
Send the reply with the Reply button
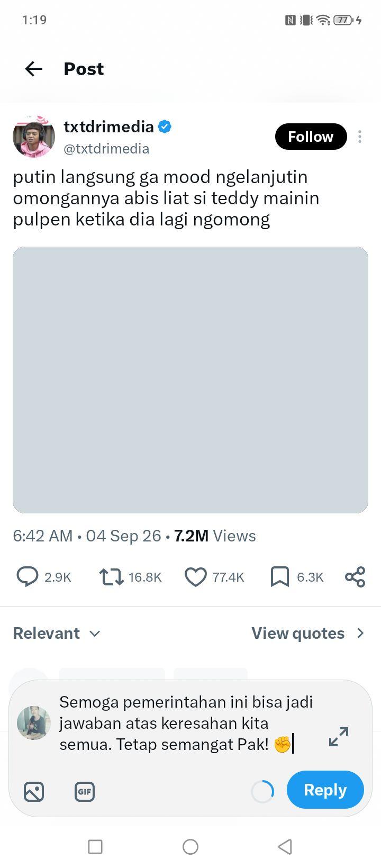325,790
